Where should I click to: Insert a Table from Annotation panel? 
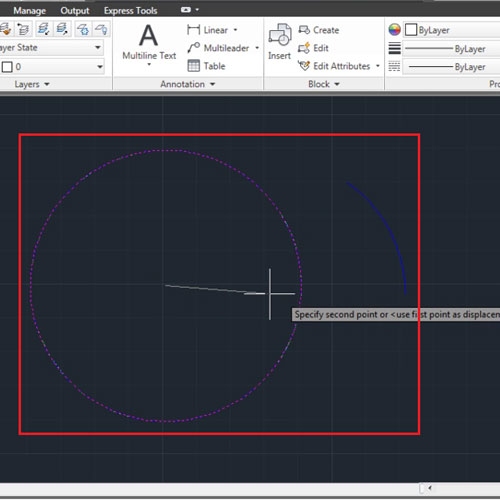[x=206, y=66]
